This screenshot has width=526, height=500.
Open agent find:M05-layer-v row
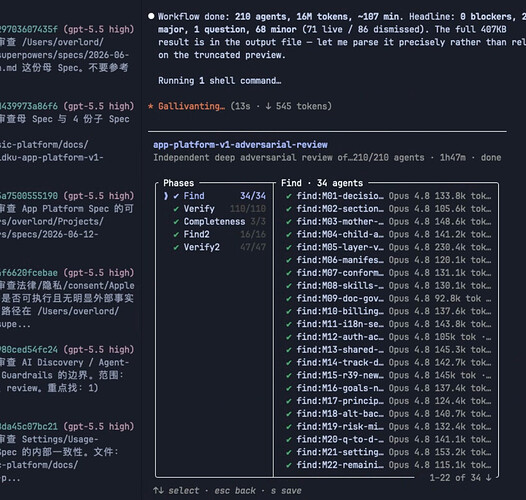coord(388,247)
